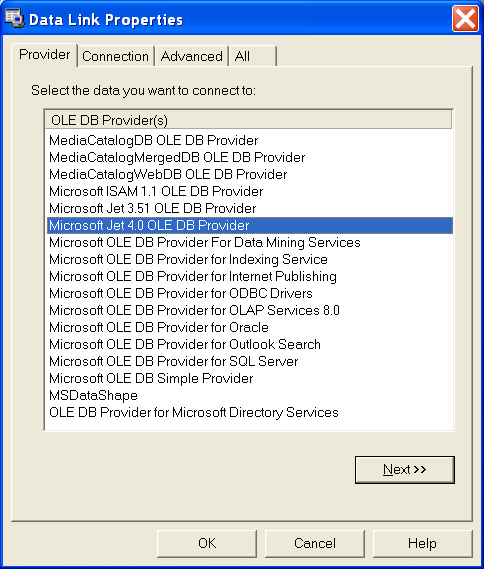484x569 pixels.
Task: Click the Next >> button
Action: (405, 470)
